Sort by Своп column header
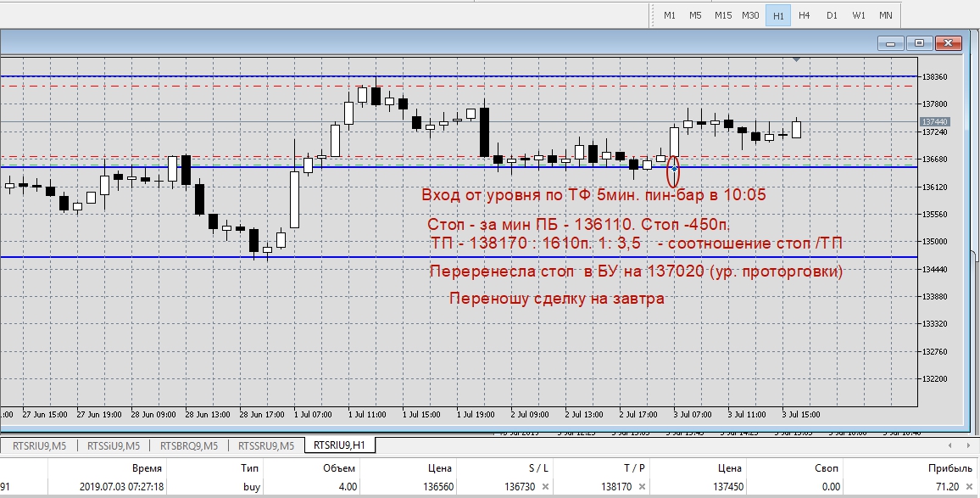The width and height of the screenshot is (980, 498). (x=827, y=468)
